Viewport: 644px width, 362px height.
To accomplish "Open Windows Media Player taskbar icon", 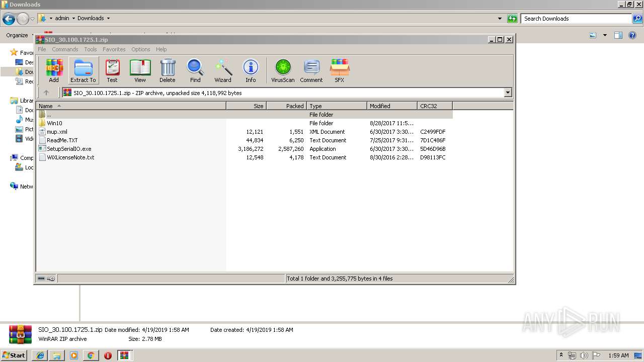I will 74,355.
